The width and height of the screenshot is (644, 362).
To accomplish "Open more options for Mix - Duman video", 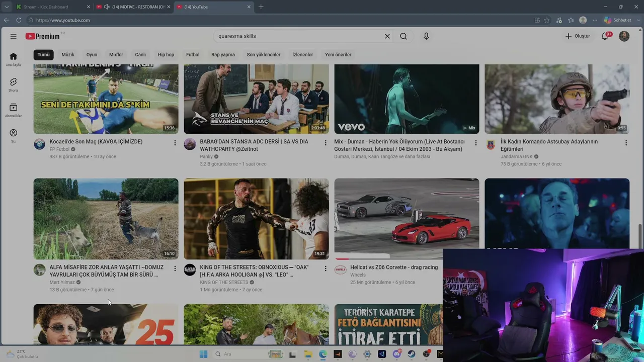I will [x=476, y=143].
